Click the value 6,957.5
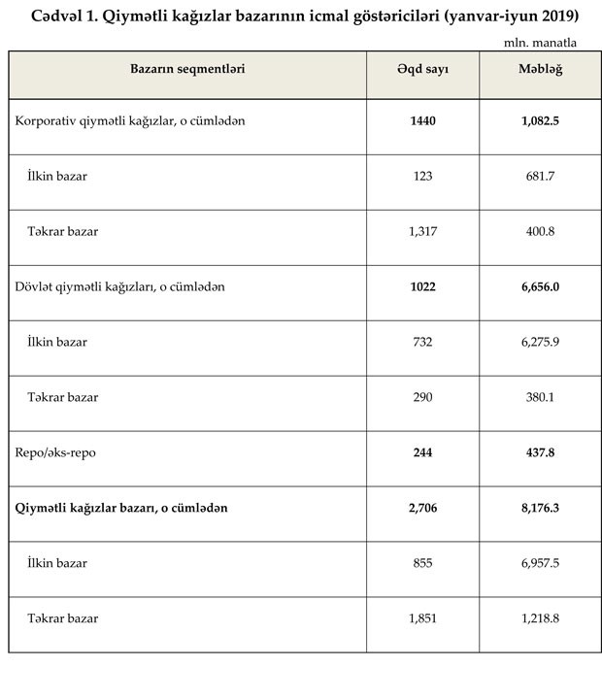The image size is (602, 700). [541, 563]
